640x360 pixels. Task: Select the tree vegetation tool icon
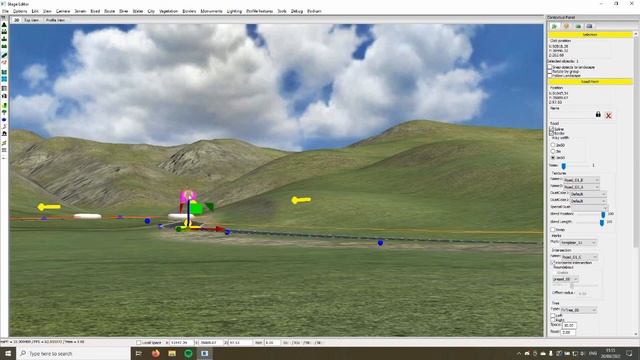click(4, 113)
